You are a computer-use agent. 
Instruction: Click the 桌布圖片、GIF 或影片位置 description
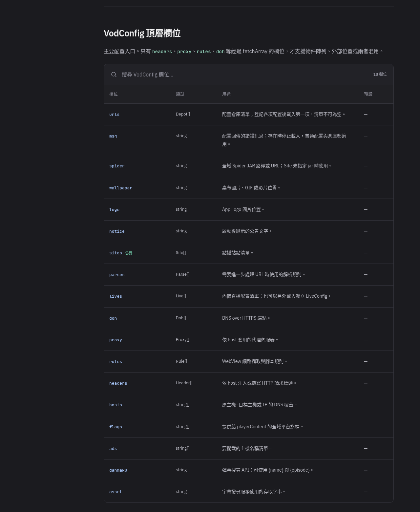click(x=251, y=188)
